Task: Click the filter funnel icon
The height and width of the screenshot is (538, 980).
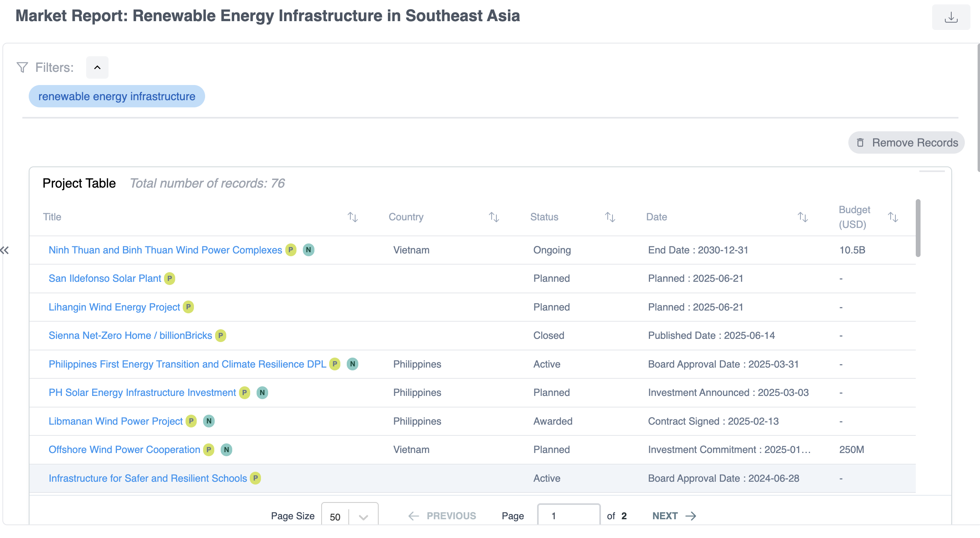Action: (x=22, y=67)
